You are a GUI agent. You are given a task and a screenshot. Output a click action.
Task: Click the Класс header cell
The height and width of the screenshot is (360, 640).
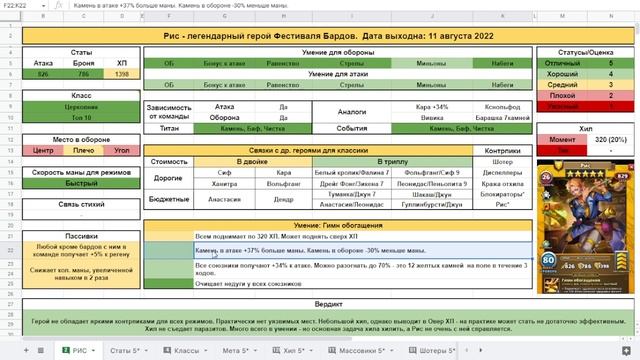(x=81, y=96)
